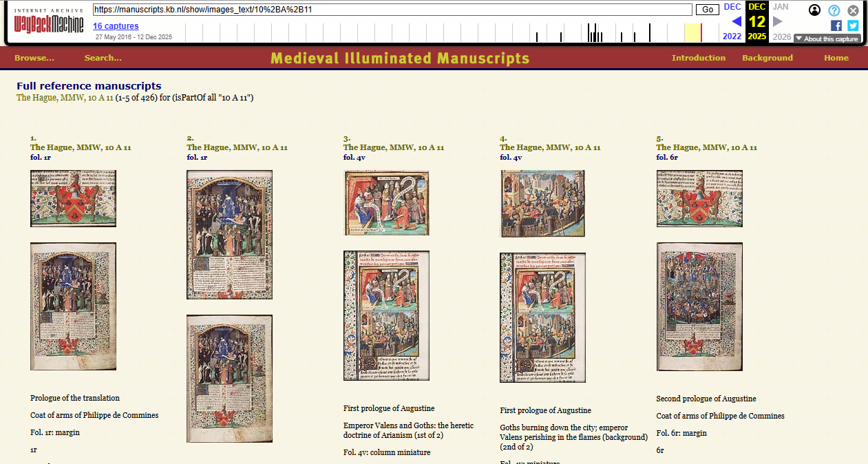The height and width of the screenshot is (464, 868).
Task: Go to the previous capture with the blue arrow
Action: (737, 21)
